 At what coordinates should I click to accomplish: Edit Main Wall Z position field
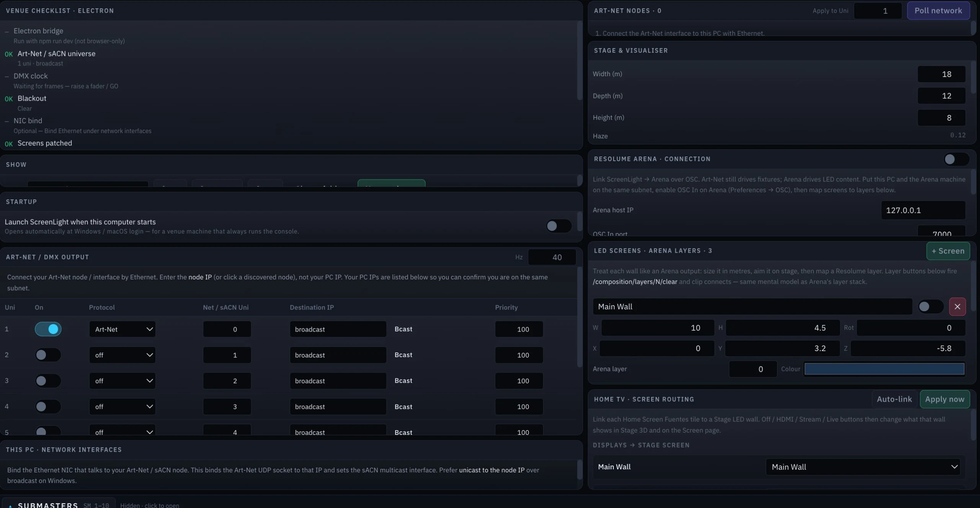click(908, 348)
